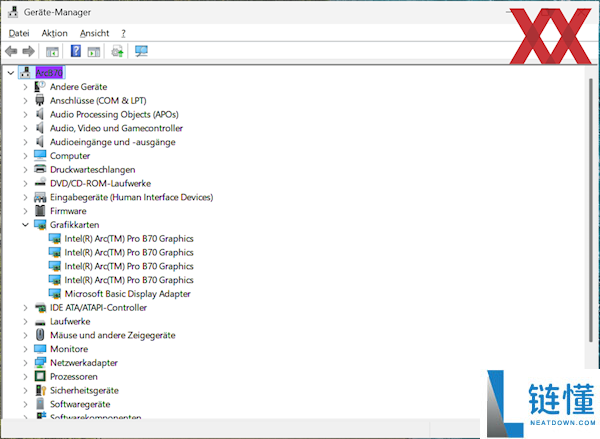Click the Netzwerkadapter icon
600x439 pixels.
40,362
